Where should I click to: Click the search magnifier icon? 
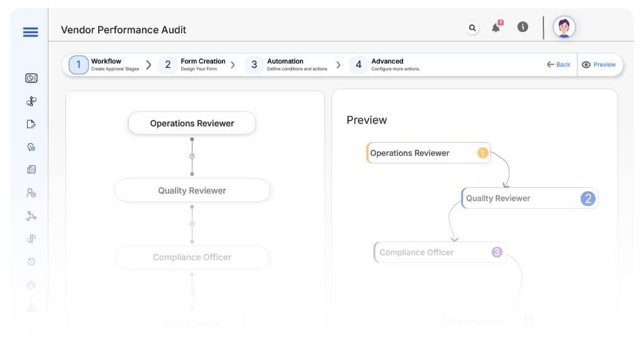(x=472, y=28)
